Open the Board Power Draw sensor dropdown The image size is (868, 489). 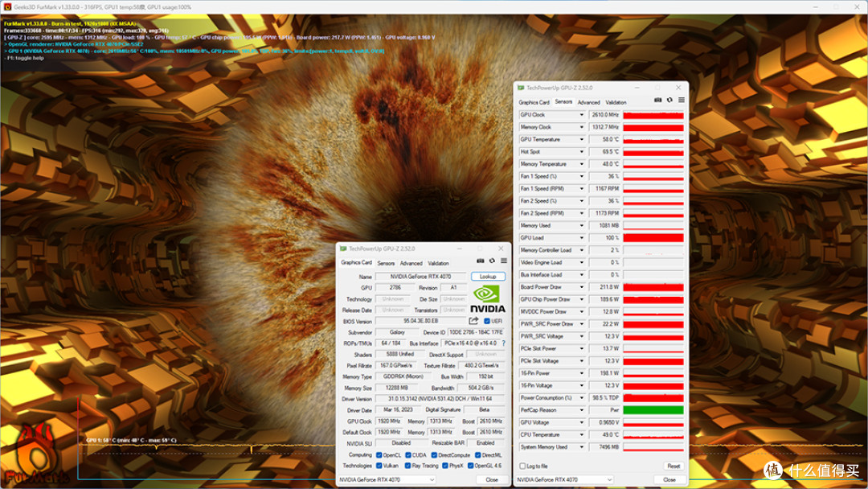581,287
